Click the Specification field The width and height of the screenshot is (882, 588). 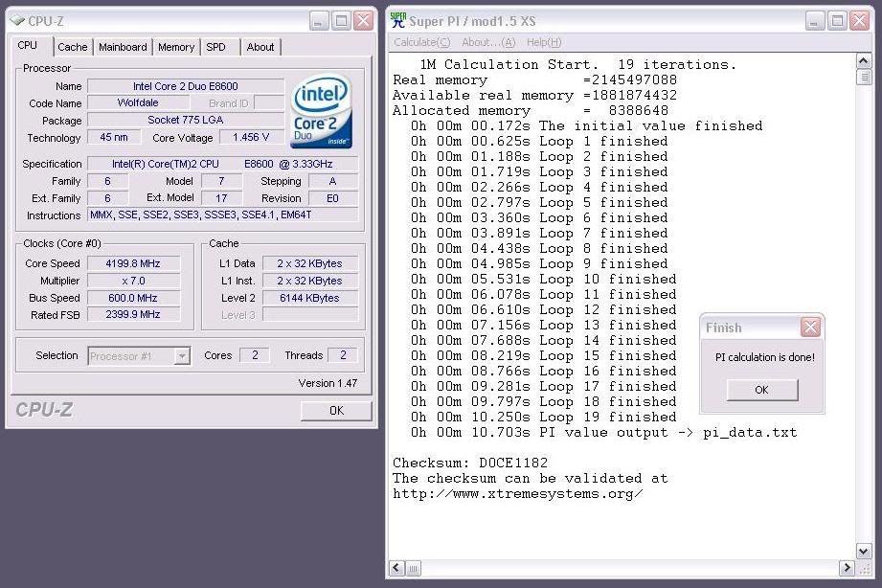click(x=223, y=164)
